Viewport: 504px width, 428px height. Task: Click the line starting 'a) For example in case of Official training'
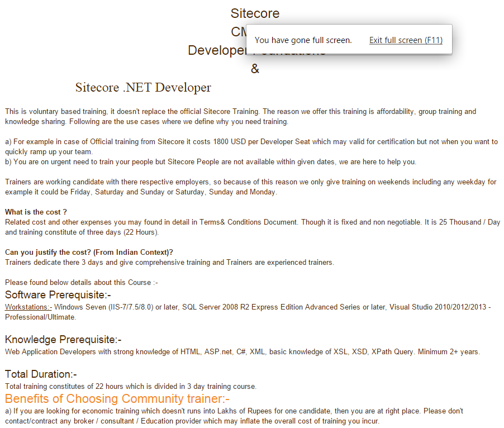[x=251, y=142]
